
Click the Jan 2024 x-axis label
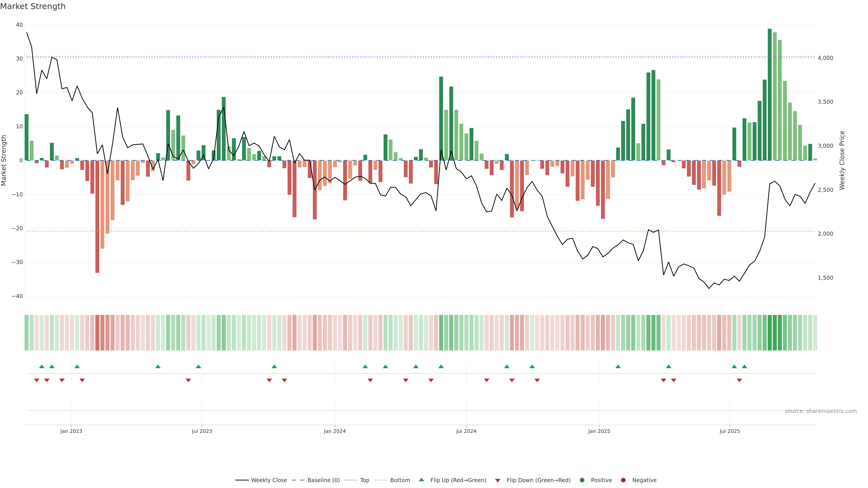335,431
